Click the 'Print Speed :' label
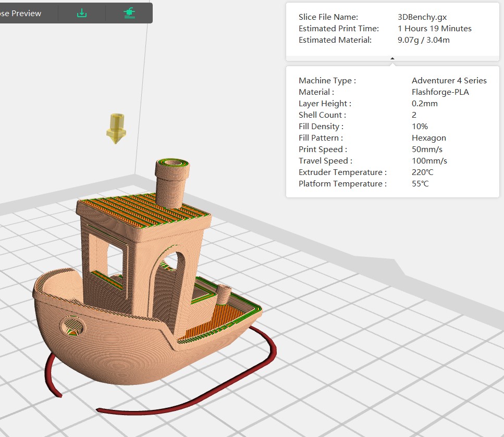504x437 pixels. [x=323, y=149]
